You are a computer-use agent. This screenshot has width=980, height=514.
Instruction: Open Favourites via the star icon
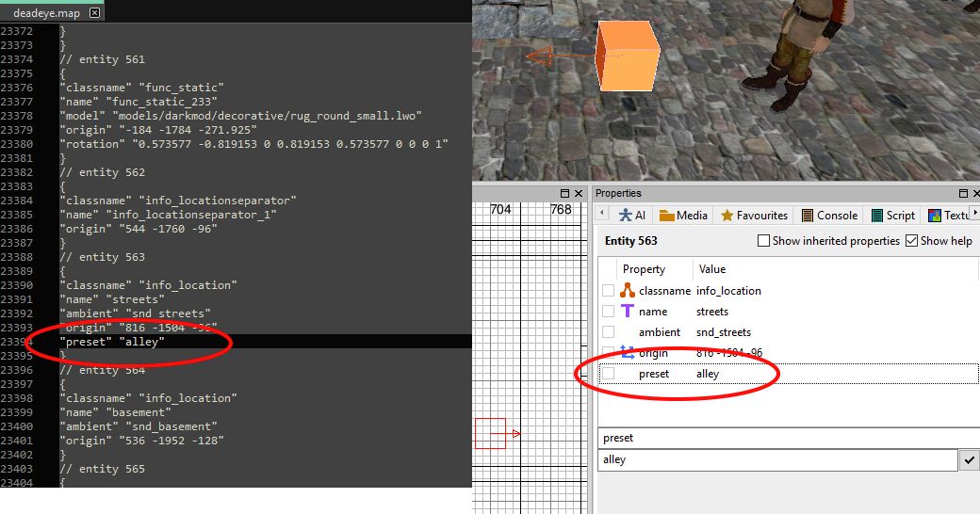(x=727, y=216)
